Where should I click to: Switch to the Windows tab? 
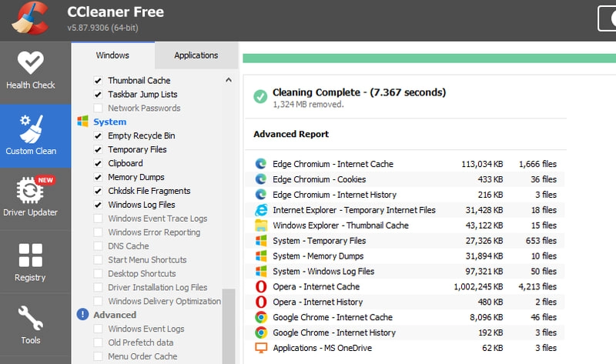pyautogui.click(x=112, y=55)
